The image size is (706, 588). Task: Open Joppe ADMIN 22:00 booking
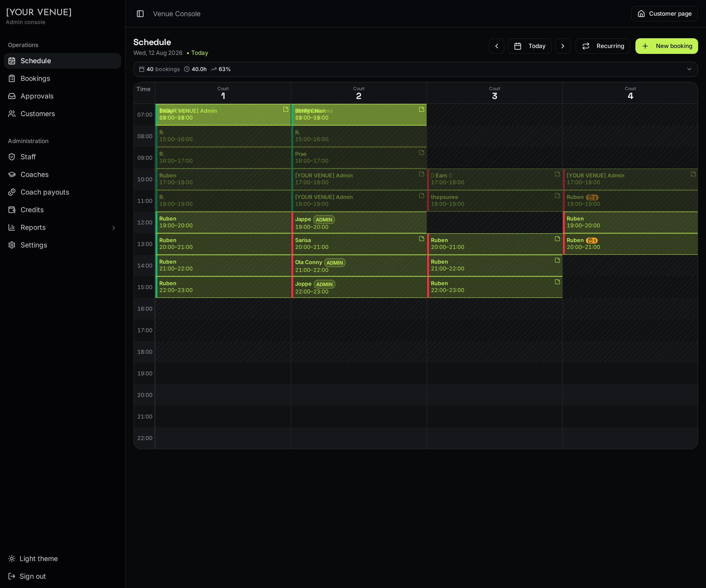point(359,287)
